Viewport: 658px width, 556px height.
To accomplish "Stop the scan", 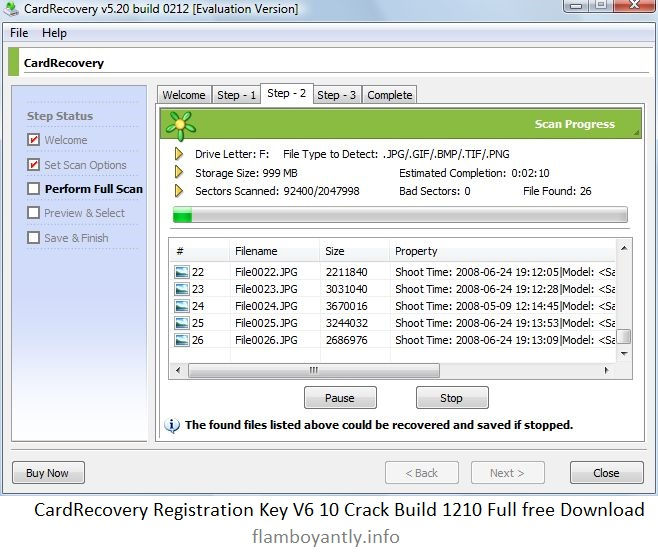I will 452,398.
